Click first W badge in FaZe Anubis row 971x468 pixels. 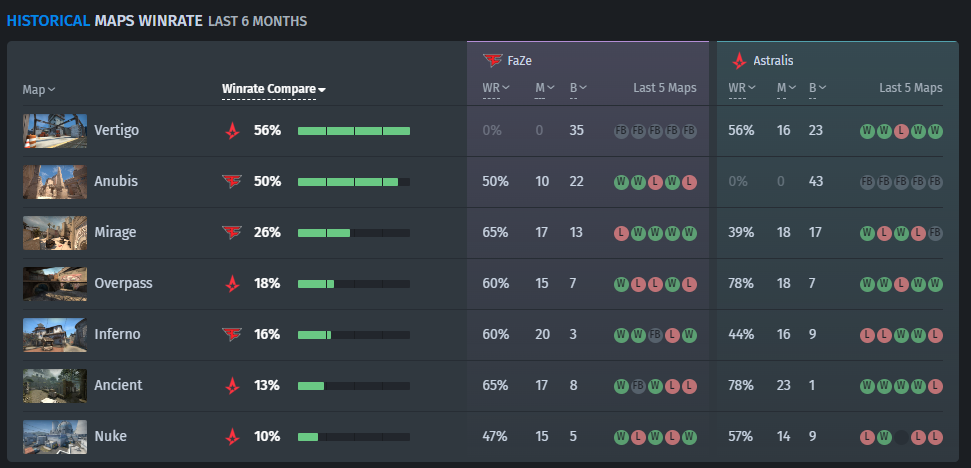(621, 182)
